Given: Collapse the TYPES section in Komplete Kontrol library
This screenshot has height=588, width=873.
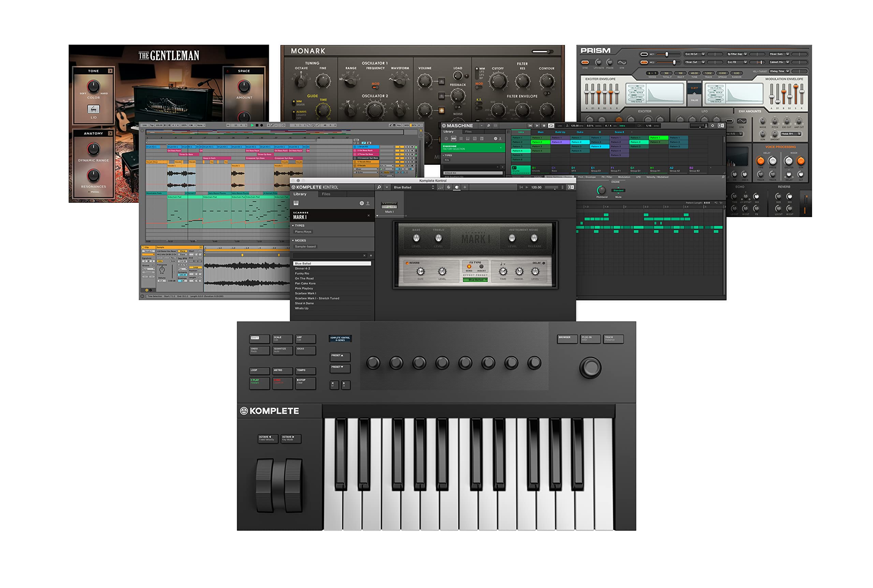Looking at the screenshot, I should pyautogui.click(x=293, y=226).
